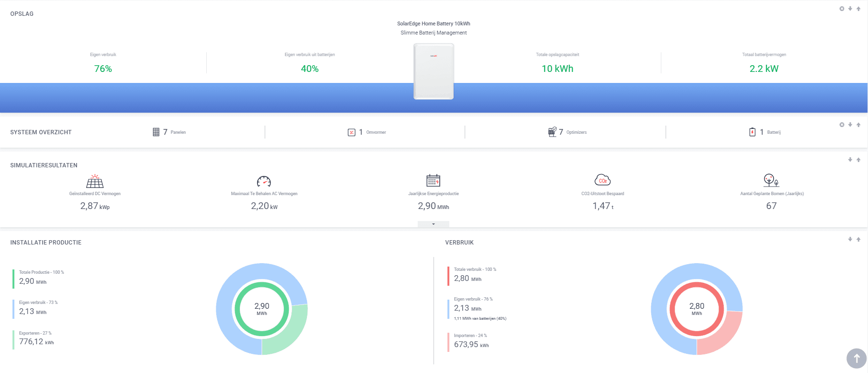The image size is (868, 373).
Task: Move Installatie Productie section down
Action: [x=850, y=239]
